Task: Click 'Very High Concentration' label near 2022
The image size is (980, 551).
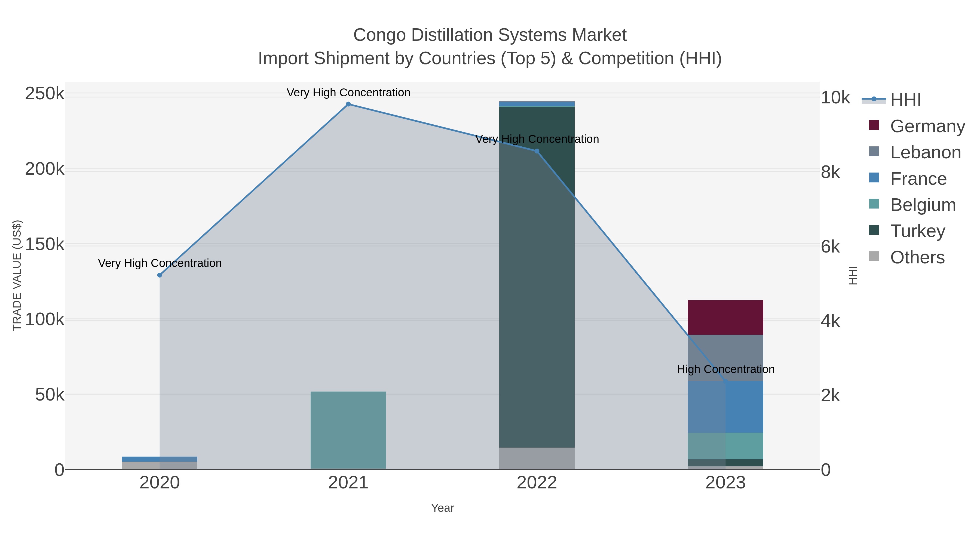Action: pos(537,139)
